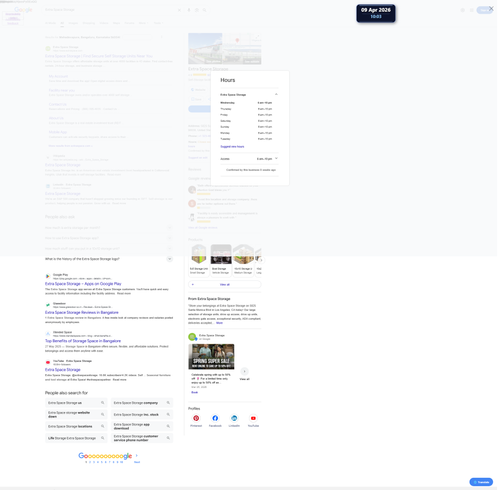This screenshot has height=490, width=500.
Task: Select the Wednesday hours row
Action: coord(246,103)
